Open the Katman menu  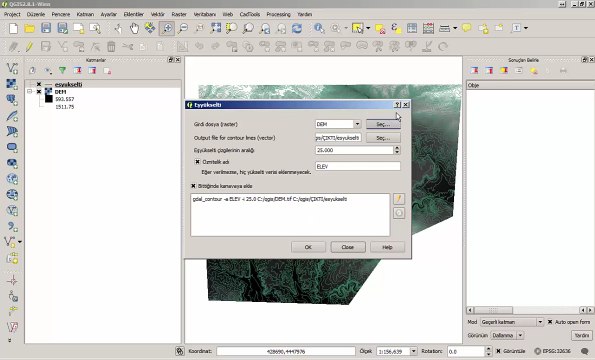coord(85,14)
